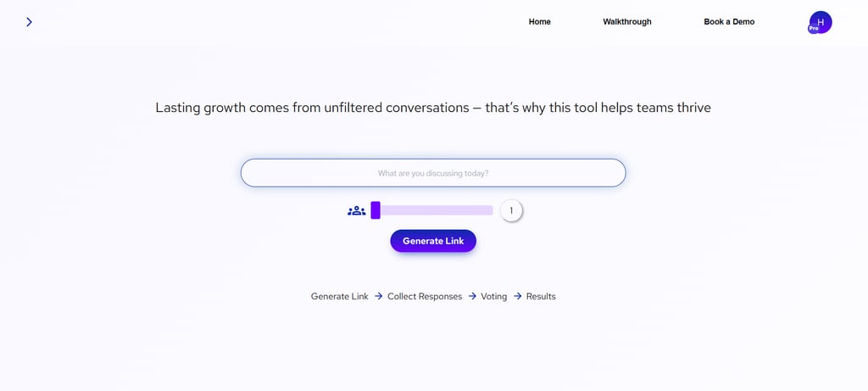Image resolution: width=868 pixels, height=391 pixels.
Task: Open the Walkthrough nav item
Action: pyautogui.click(x=627, y=22)
